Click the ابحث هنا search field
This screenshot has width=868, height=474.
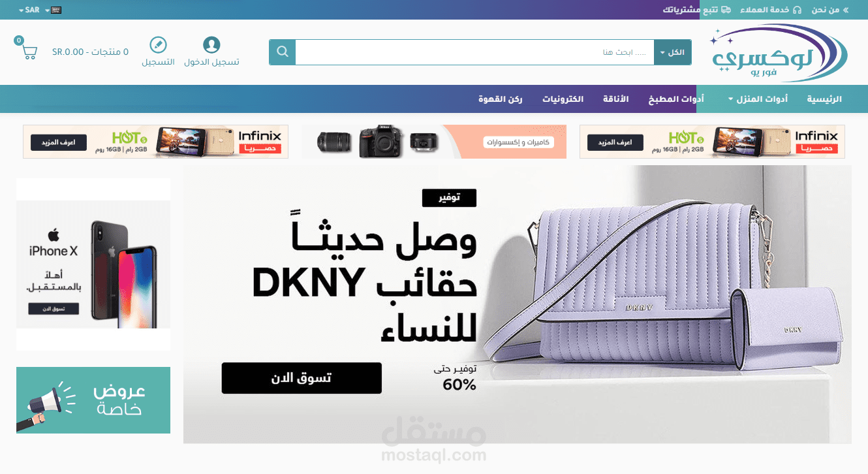click(x=474, y=52)
